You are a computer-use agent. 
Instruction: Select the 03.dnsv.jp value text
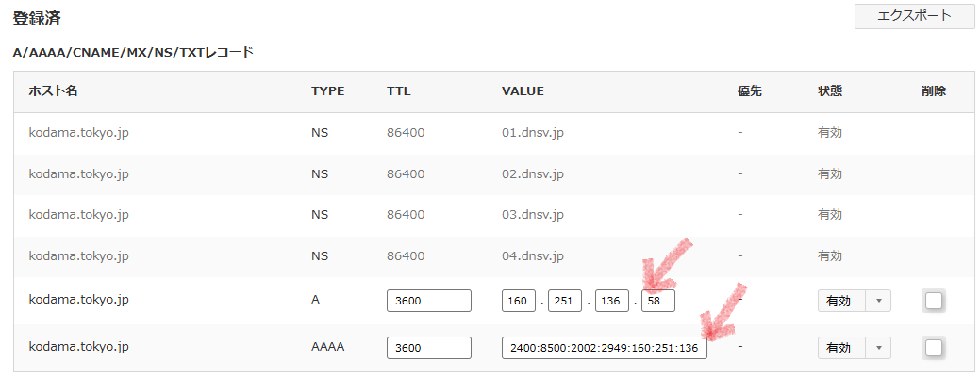pos(533,215)
